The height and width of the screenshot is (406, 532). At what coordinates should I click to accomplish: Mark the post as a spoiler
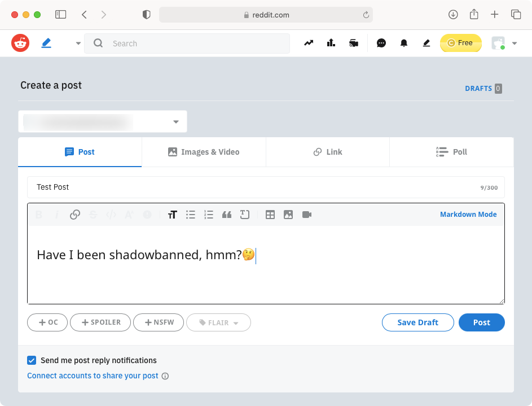[100, 322]
